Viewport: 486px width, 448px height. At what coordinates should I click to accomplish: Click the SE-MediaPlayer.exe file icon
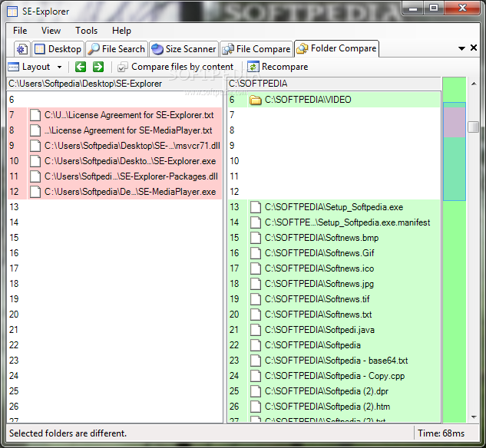[35, 192]
